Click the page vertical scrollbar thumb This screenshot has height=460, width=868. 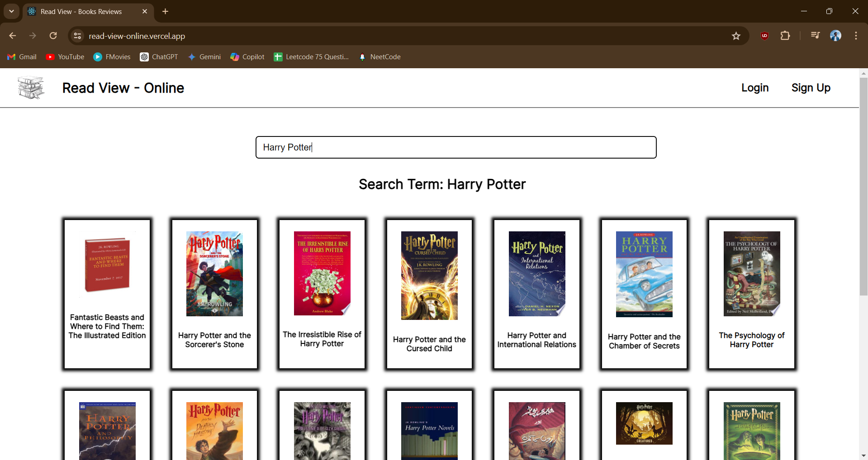tap(863, 187)
